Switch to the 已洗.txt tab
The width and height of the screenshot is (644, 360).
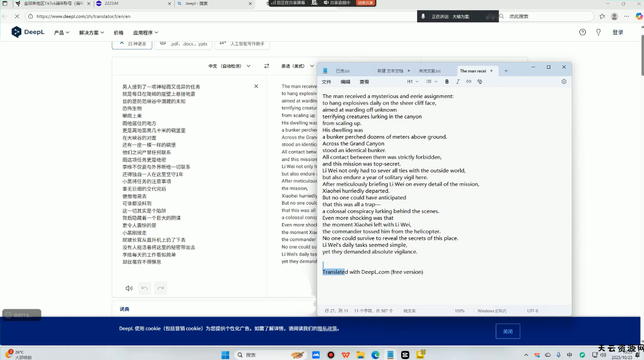[x=343, y=71]
